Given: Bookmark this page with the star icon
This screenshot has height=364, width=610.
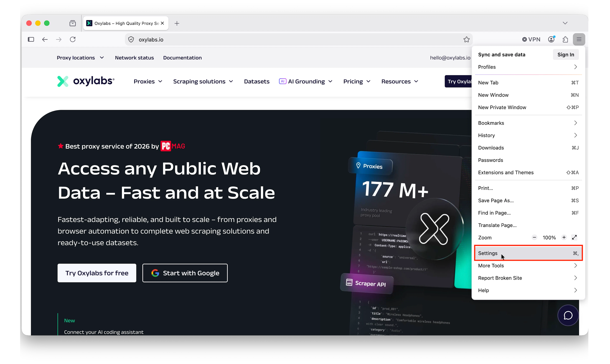Looking at the screenshot, I should coord(466,39).
